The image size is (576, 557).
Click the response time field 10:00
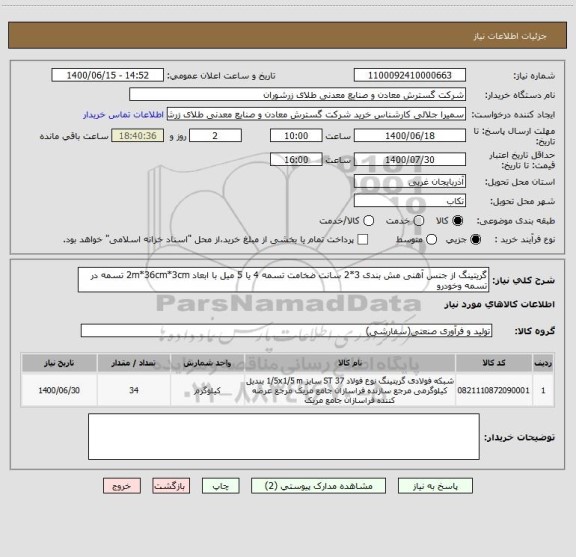[296, 136]
